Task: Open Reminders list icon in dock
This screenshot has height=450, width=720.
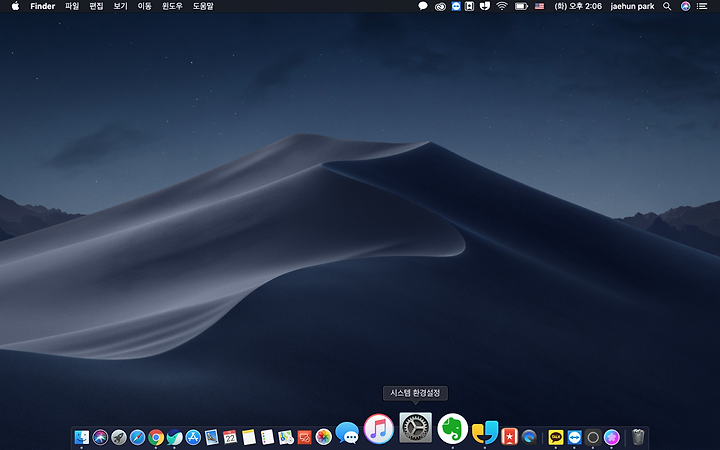Action: (x=267, y=437)
